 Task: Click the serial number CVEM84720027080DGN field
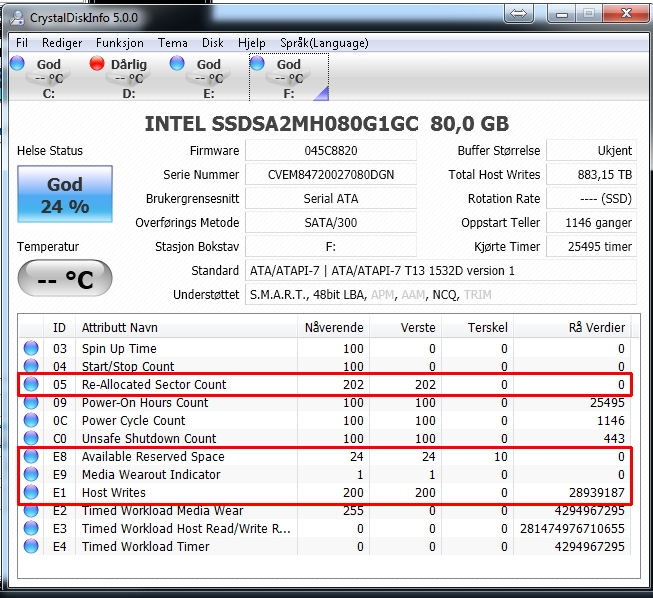(331, 174)
